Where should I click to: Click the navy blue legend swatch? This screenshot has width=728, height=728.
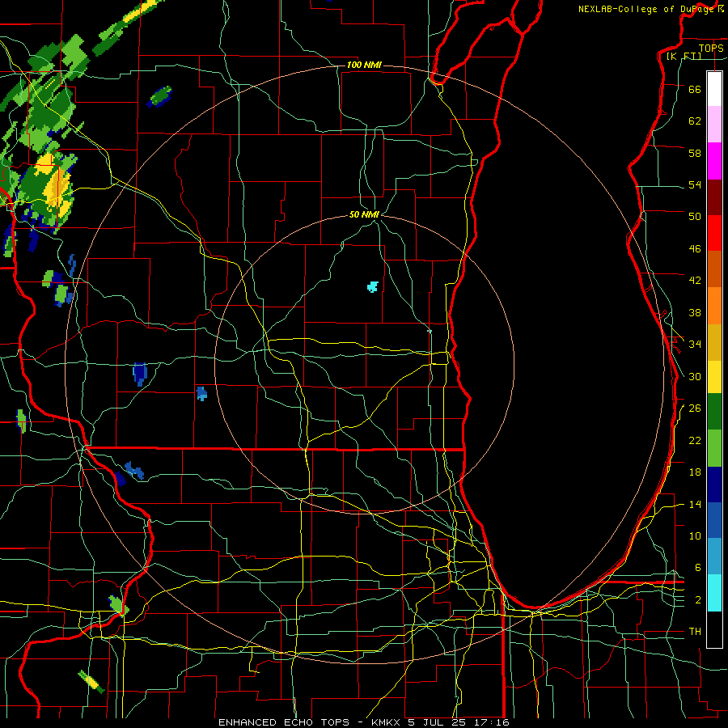pyautogui.click(x=714, y=485)
